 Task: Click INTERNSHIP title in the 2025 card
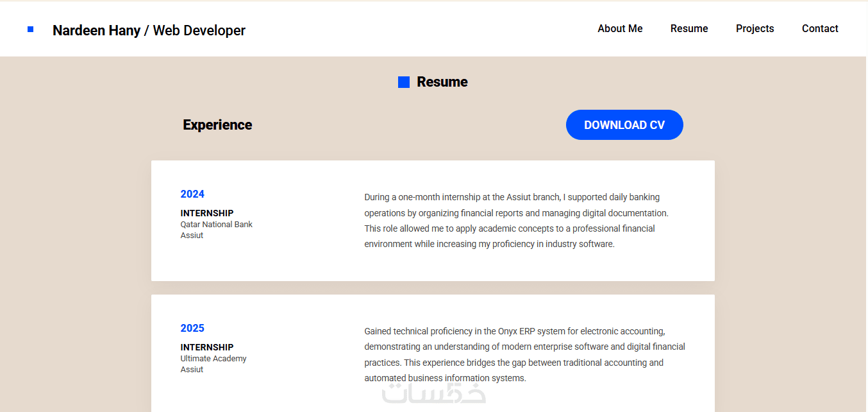(207, 347)
